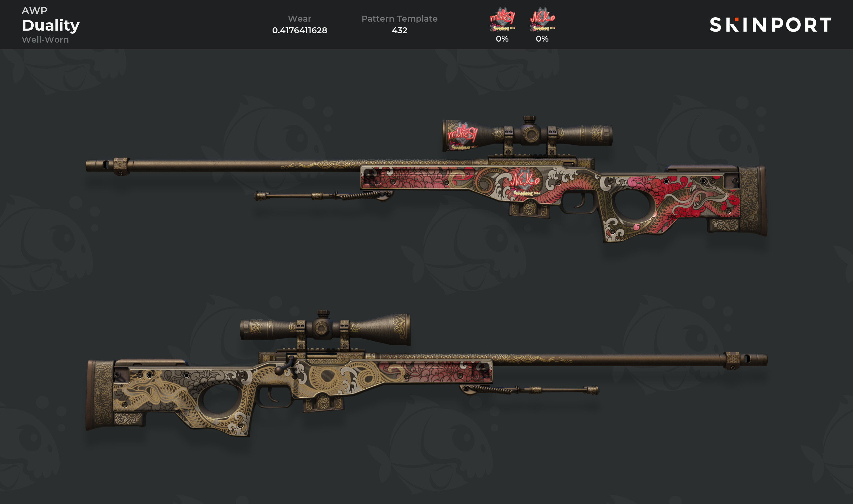Select the Well-Worn condition label
This screenshot has height=504, width=853.
[45, 40]
